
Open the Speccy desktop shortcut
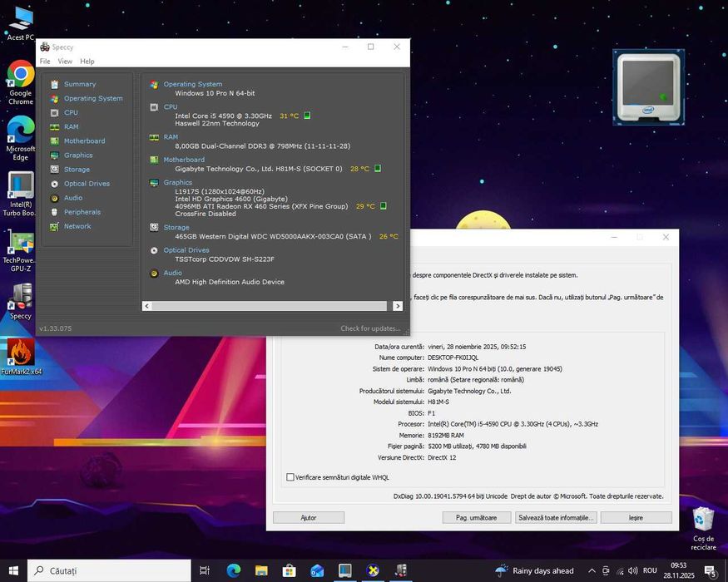[21, 302]
